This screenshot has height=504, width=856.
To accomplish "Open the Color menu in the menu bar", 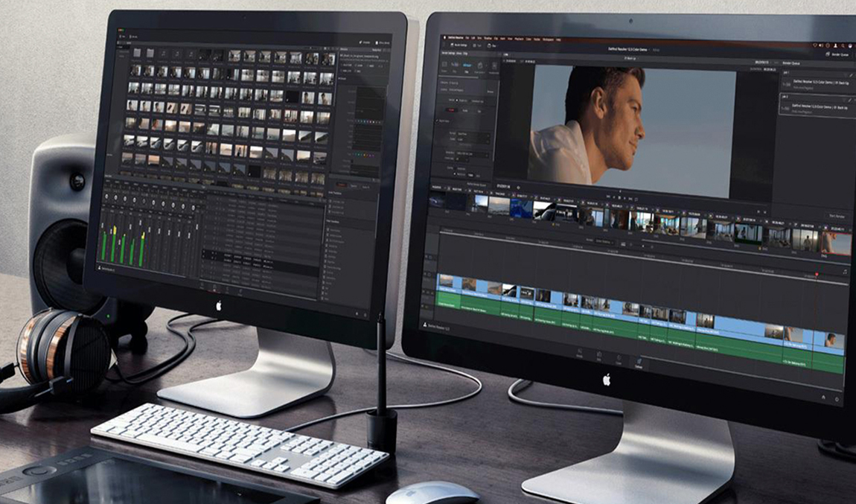I will coord(528,39).
